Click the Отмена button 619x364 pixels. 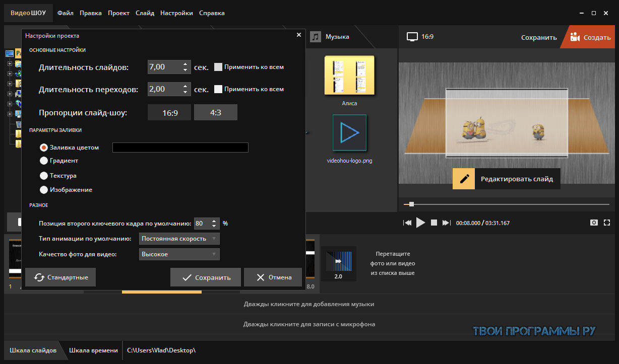coord(273,277)
